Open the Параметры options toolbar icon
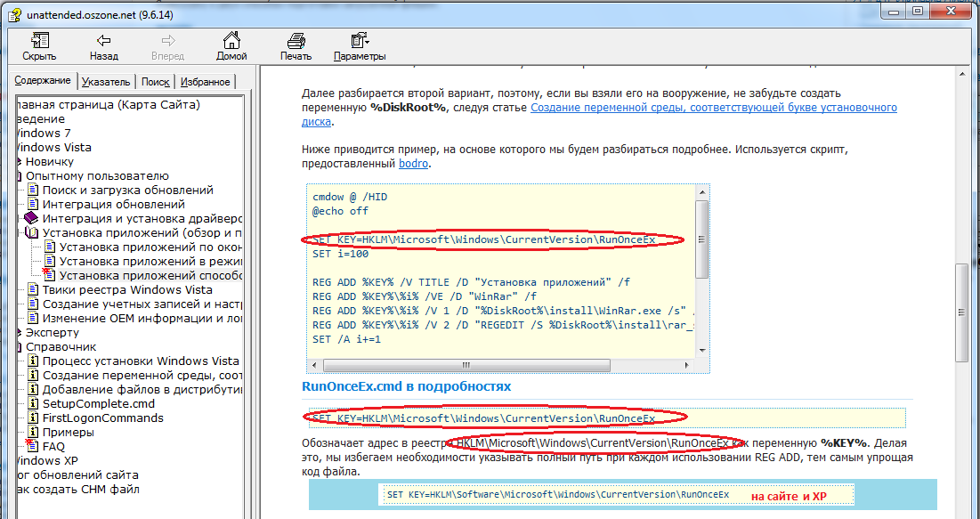This screenshot has width=980, height=519. click(360, 40)
